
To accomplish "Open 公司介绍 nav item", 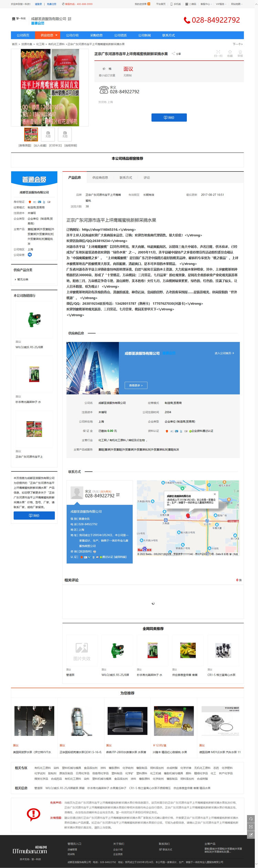I will tap(72, 35).
